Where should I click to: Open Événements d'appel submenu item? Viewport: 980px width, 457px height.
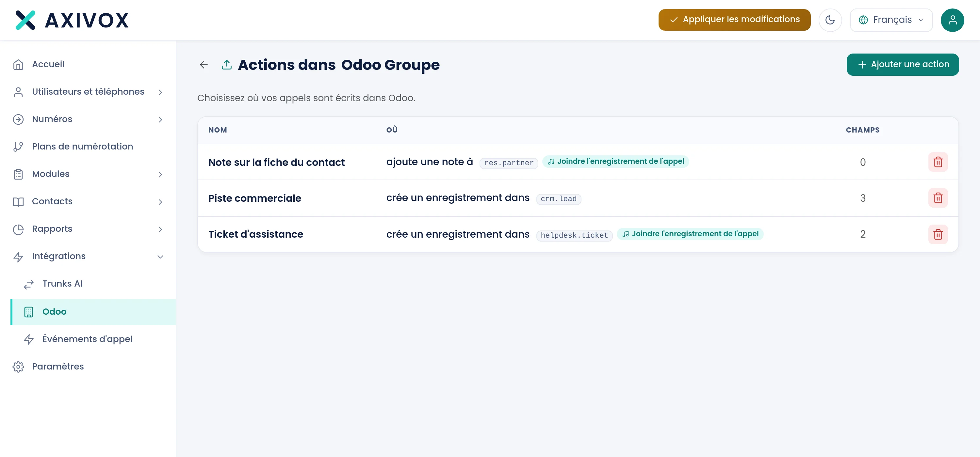click(93, 339)
